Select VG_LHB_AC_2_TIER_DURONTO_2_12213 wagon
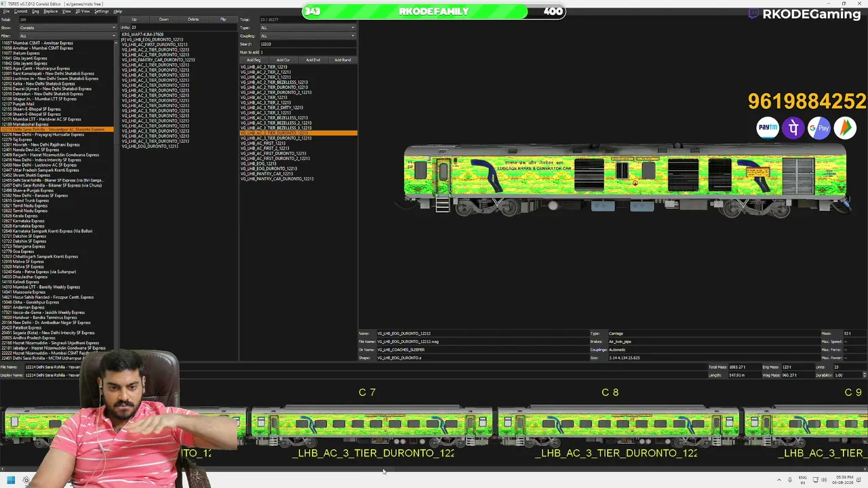Image resolution: width=868 pixels, height=488 pixels. [x=276, y=93]
